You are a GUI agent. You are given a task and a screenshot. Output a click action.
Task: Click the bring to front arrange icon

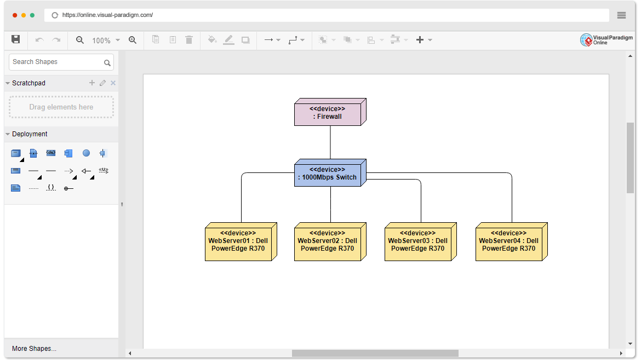pyautogui.click(x=347, y=40)
